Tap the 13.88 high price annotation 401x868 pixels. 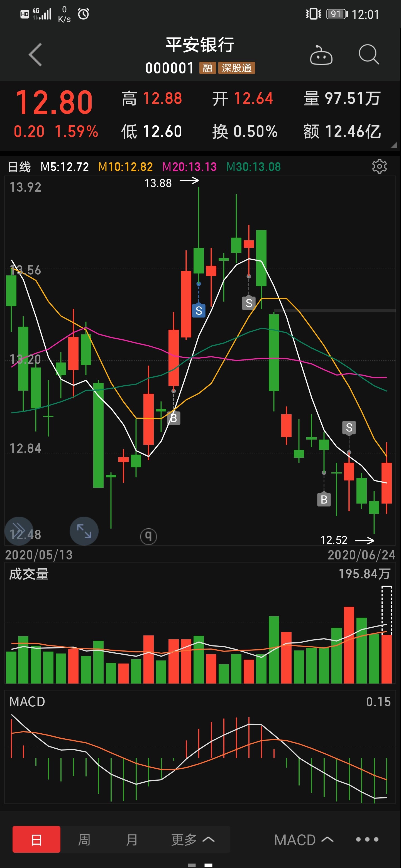(158, 183)
